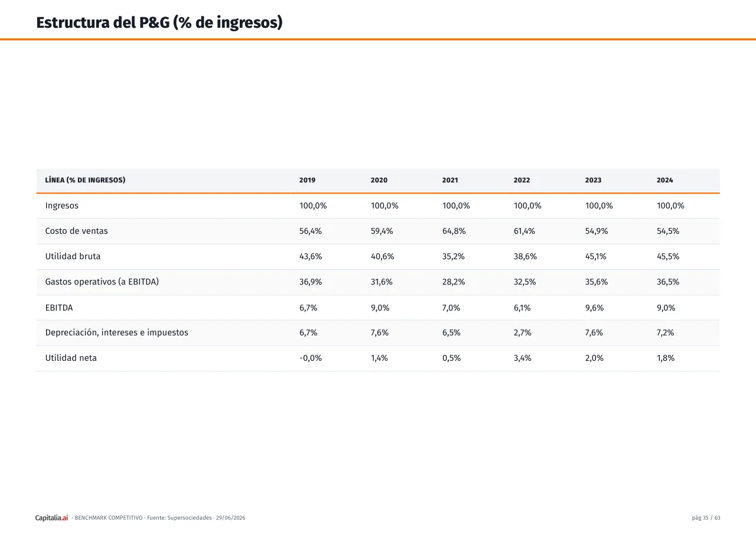756x535 pixels.
Task: Select the 2019 column header
Action: 307,180
